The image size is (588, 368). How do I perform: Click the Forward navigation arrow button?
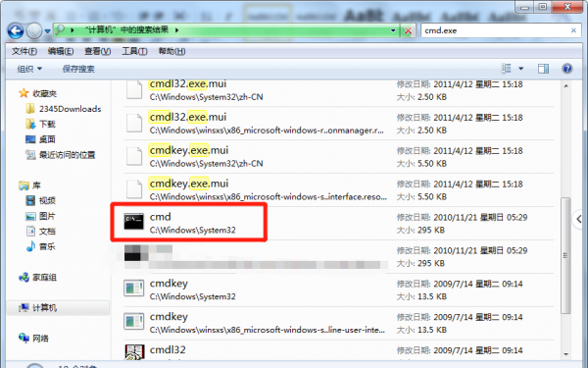coord(34,30)
